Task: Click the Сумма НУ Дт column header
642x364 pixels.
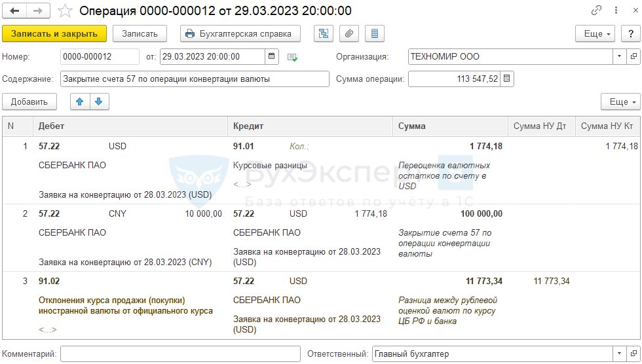Action: pos(542,126)
